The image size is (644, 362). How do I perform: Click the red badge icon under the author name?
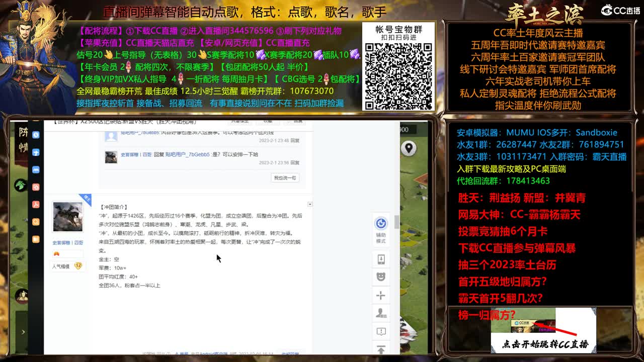56,254
